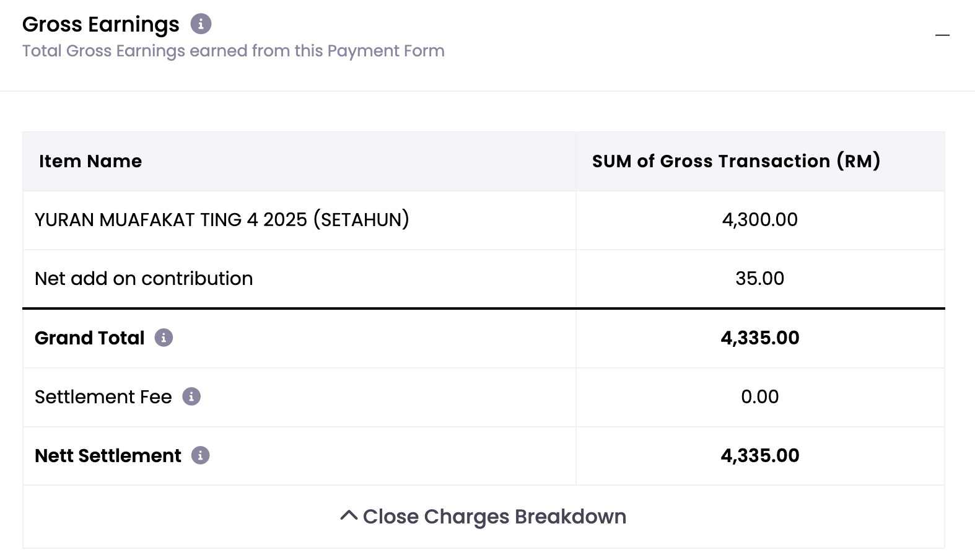Click the Gross Earnings heading title
Viewport: 975px width, 560px height.
[100, 24]
